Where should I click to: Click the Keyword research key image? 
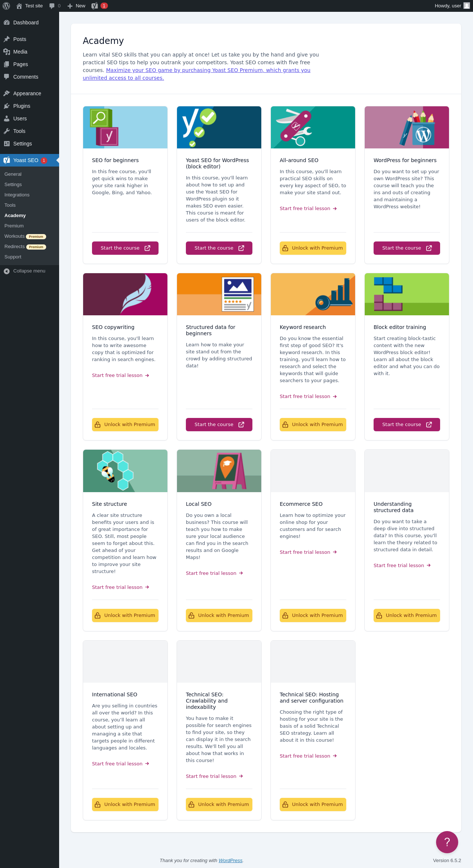click(x=313, y=294)
